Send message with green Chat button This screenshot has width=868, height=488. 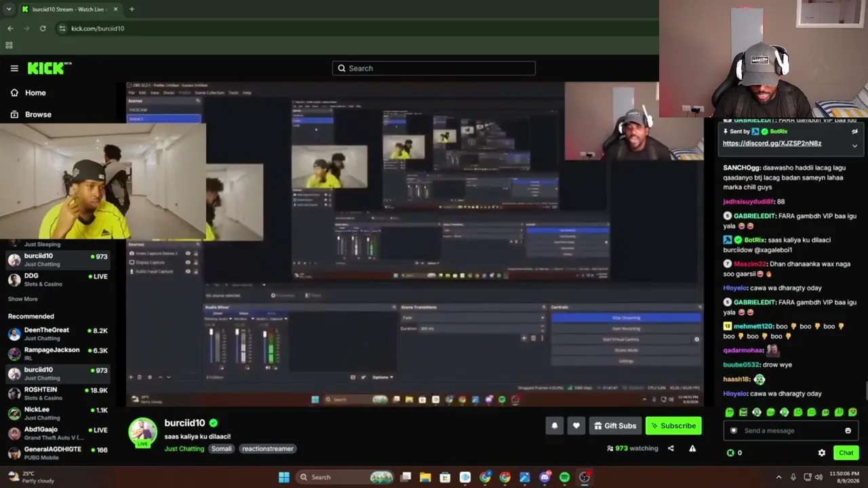point(846,453)
